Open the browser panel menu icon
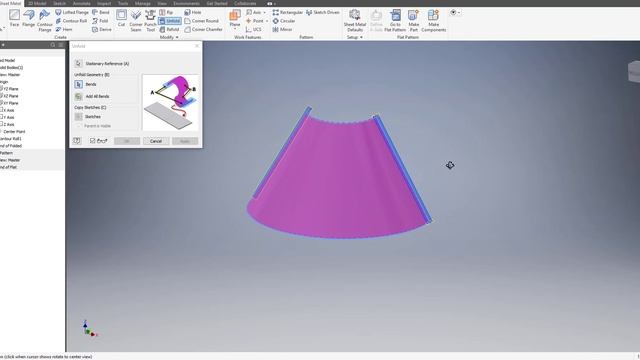Screen dimensions: 640x360 point(60,45)
